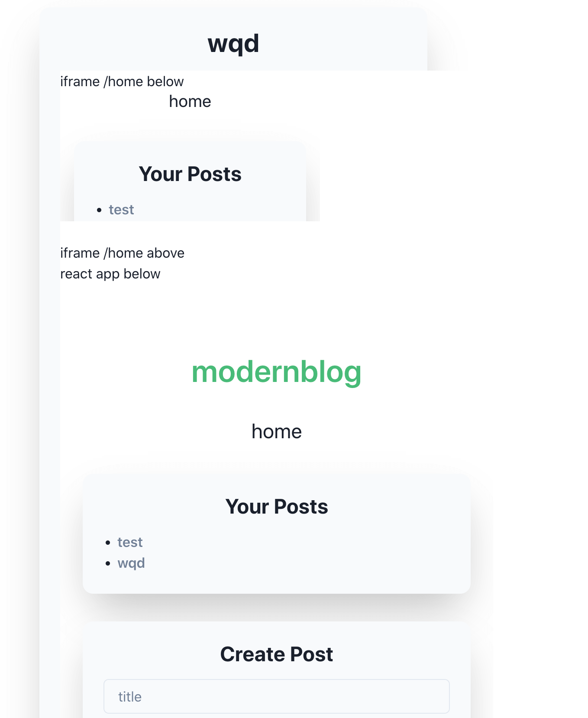Click the "iframe /home above" text
This screenshot has height=718, width=588.
click(123, 253)
